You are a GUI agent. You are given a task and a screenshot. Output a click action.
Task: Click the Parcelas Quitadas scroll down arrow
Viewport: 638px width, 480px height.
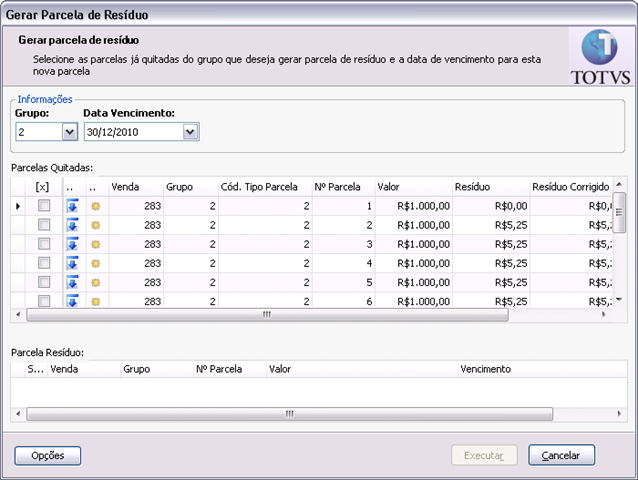619,299
